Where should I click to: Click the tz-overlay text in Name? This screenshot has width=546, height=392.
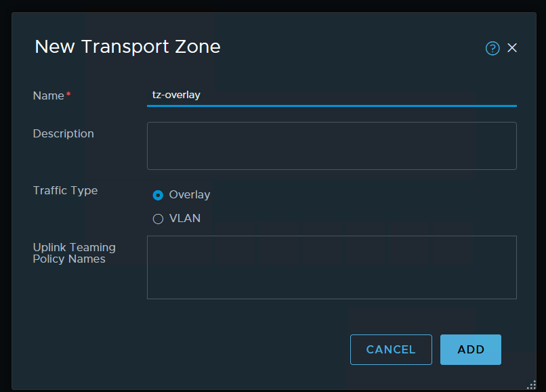coord(176,95)
